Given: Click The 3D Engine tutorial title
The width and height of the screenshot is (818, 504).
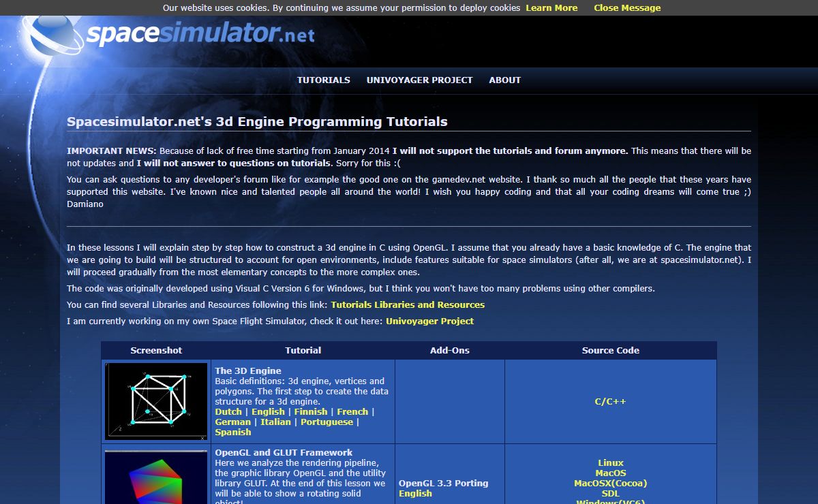Looking at the screenshot, I should point(248,371).
